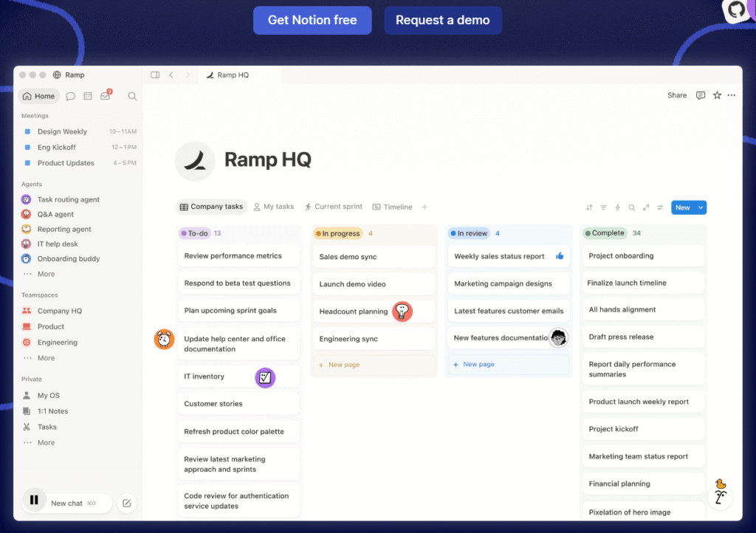Open the Review performance metrics card
This screenshot has width=756, height=533.
point(238,256)
